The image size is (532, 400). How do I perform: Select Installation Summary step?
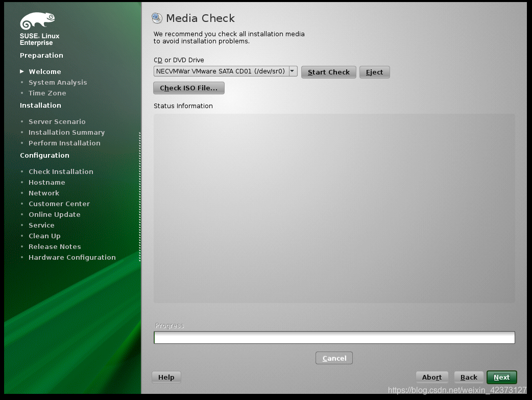click(66, 132)
